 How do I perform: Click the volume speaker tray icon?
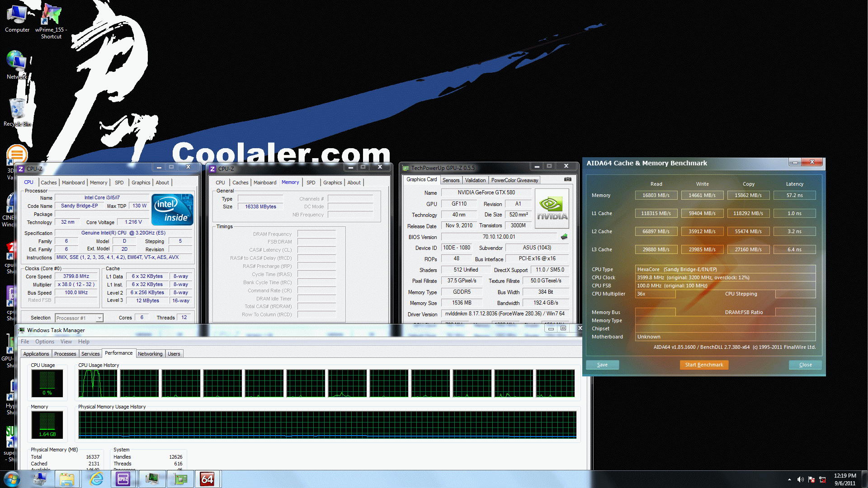800,479
